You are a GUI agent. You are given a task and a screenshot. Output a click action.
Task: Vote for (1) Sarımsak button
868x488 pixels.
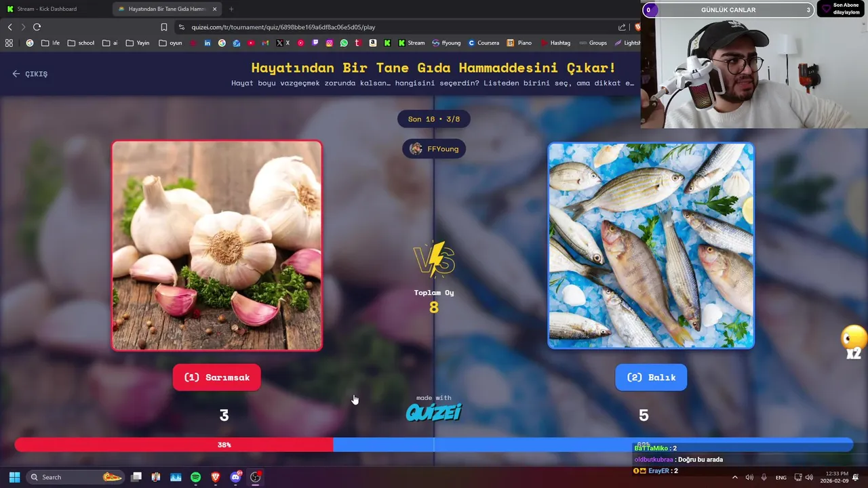point(216,378)
